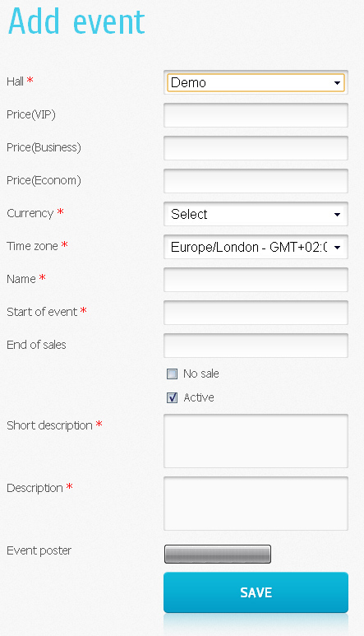Screen dimensions: 364x636
Task: Open the Time zone Europe/London dropdown
Action: pos(256,247)
